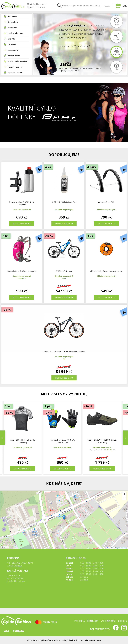Select the Prodejna store circle icon

click(x=116, y=37)
